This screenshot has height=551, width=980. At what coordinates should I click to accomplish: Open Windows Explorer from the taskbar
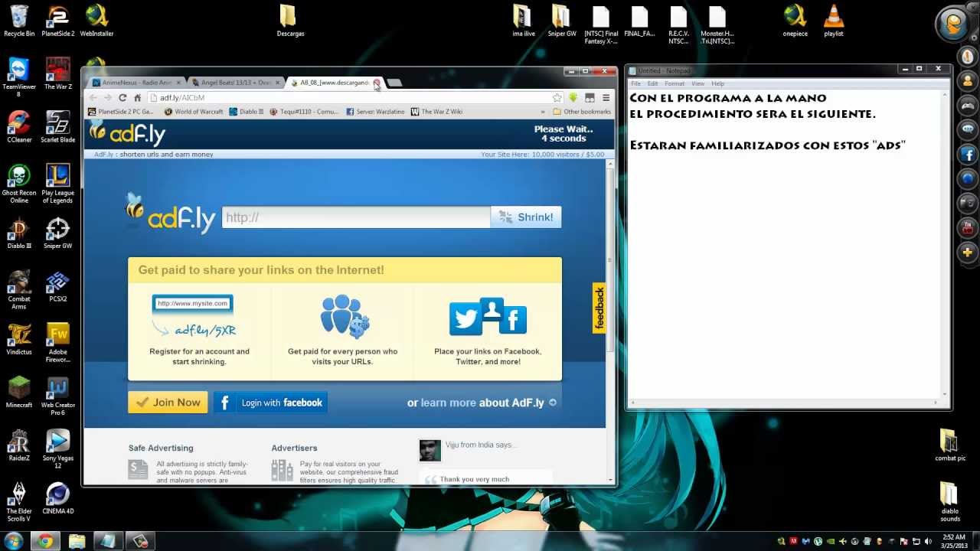[77, 541]
